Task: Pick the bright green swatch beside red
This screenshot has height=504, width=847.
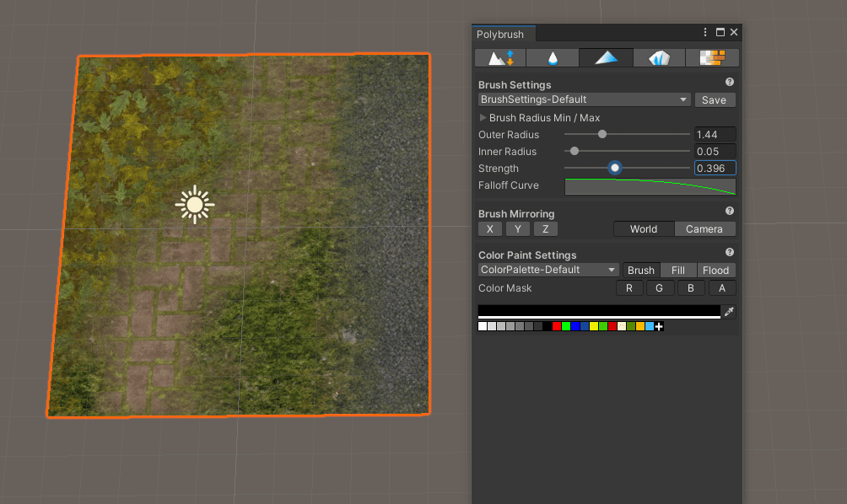Action: click(x=566, y=326)
